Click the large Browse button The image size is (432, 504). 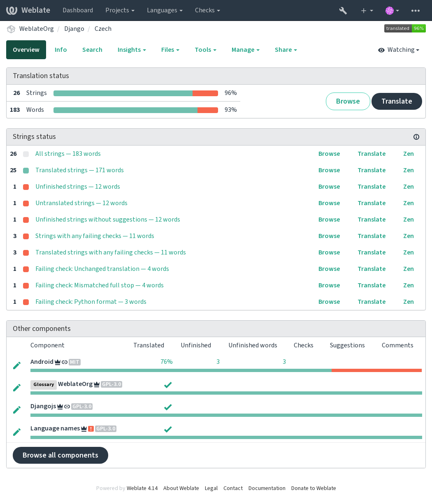tap(348, 101)
